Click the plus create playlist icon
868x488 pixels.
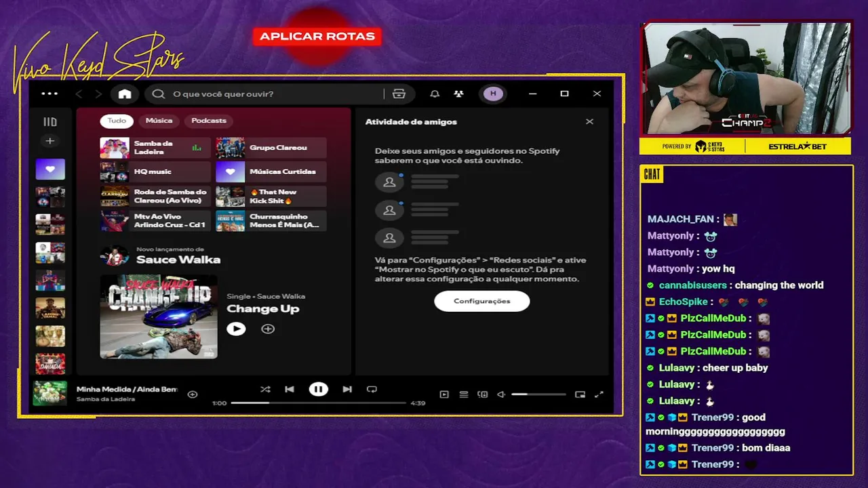pos(50,141)
